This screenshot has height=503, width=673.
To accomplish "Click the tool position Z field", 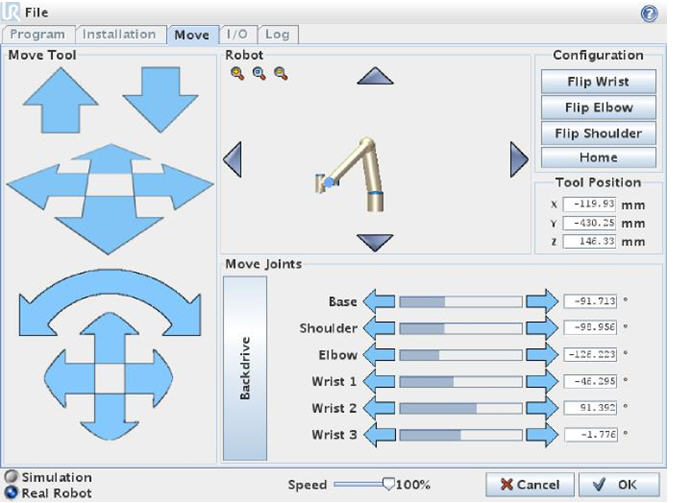I will [x=589, y=241].
